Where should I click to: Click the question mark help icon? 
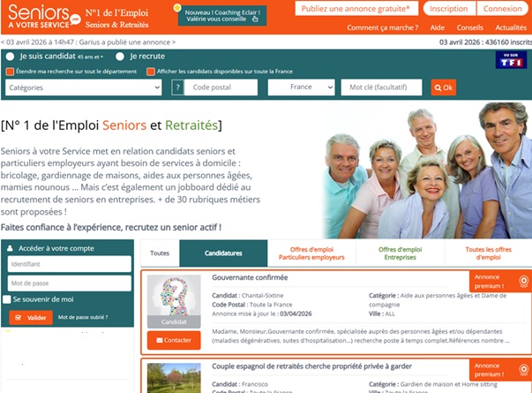[x=177, y=87]
